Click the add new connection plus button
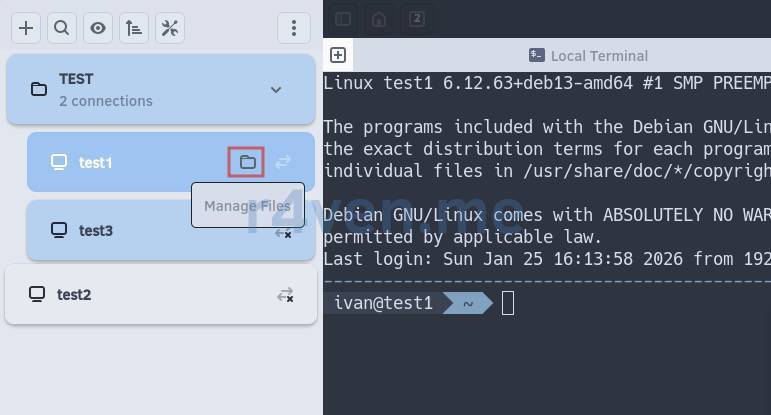The height and width of the screenshot is (415, 771). [x=26, y=28]
